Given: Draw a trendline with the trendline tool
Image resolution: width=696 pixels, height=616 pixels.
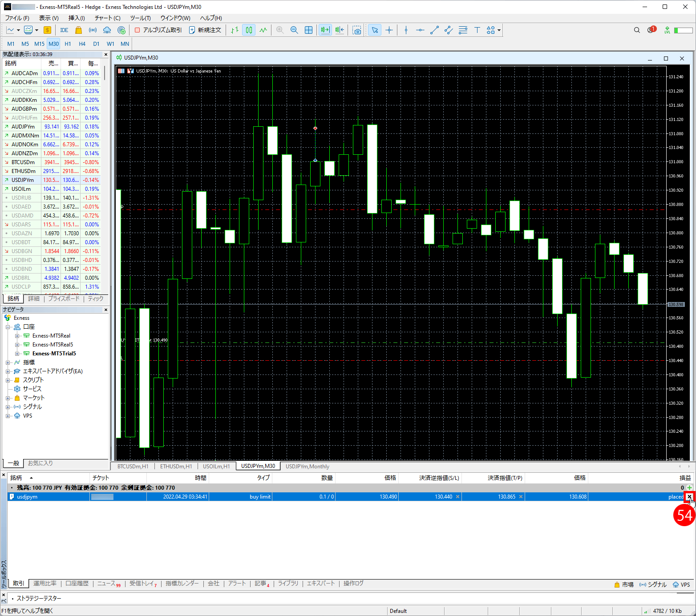Looking at the screenshot, I should click(434, 30).
